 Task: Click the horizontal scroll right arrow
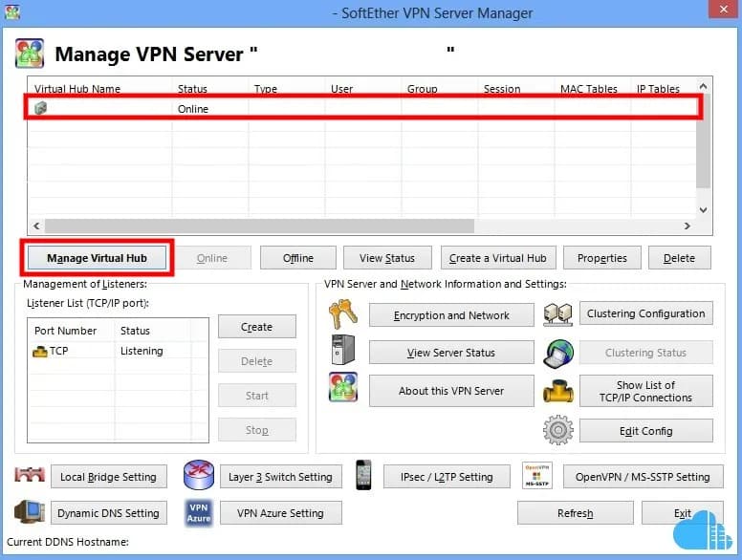point(687,226)
